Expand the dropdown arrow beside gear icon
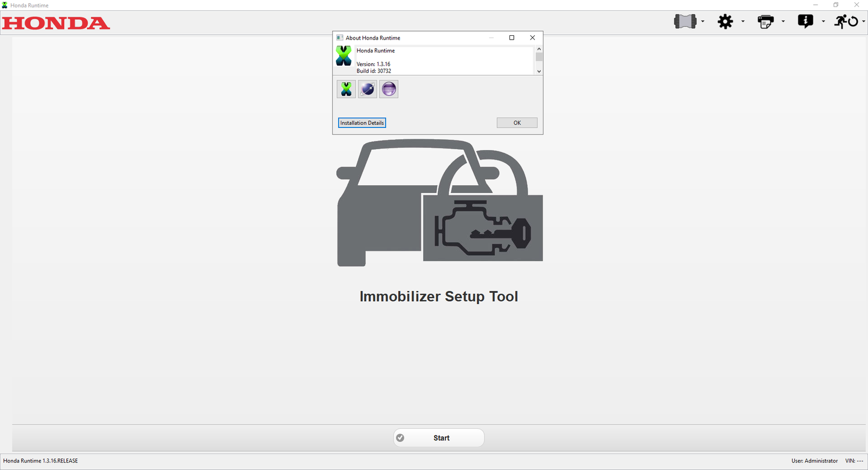868x470 pixels. pos(743,22)
